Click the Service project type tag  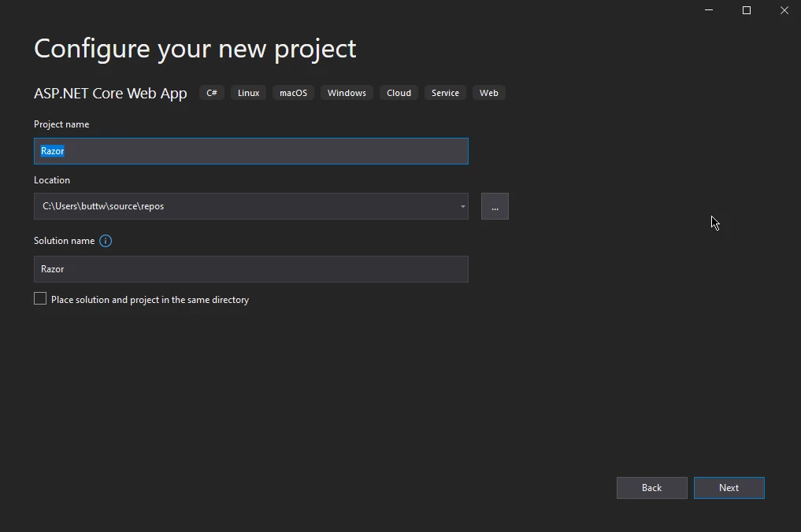[445, 93]
